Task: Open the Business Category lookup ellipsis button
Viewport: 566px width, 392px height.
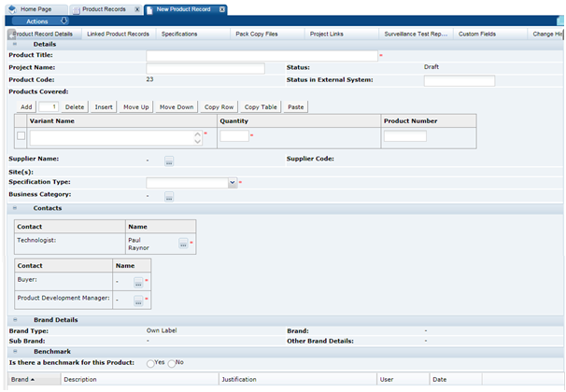Action: pyautogui.click(x=169, y=197)
